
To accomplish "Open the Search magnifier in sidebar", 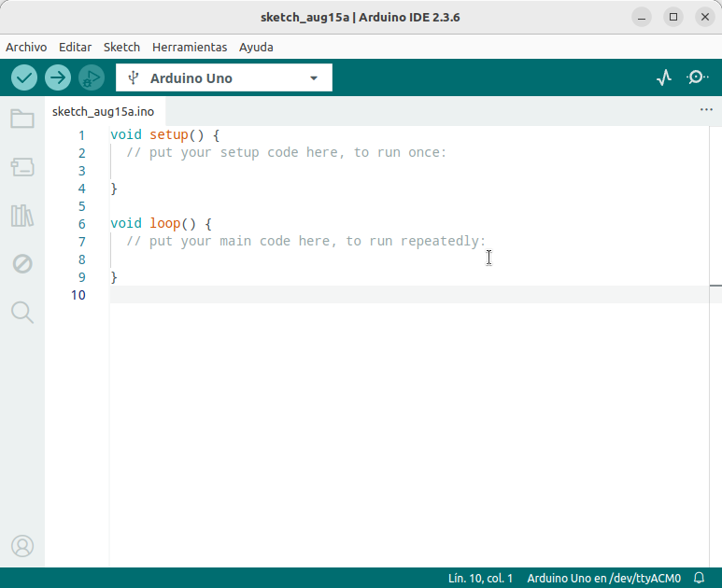I will [x=22, y=313].
